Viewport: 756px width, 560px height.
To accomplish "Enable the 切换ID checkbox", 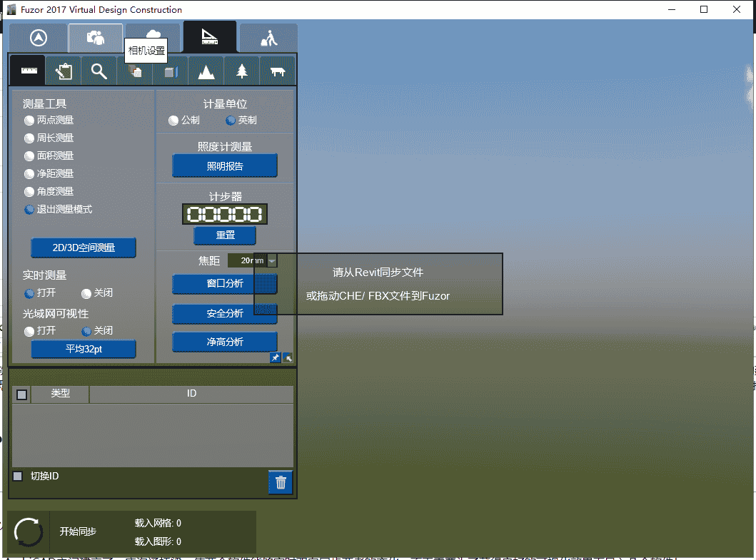I will click(18, 476).
